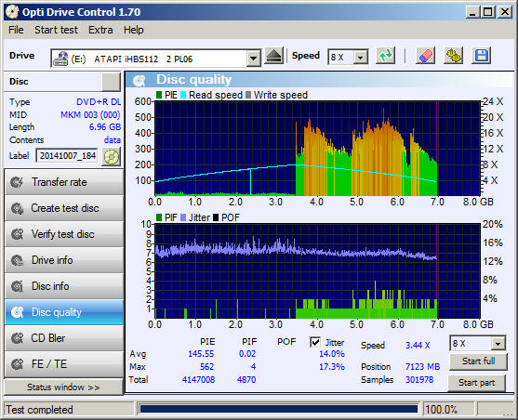Open the Transfer rate test
The width and height of the screenshot is (518, 420).
point(64,182)
